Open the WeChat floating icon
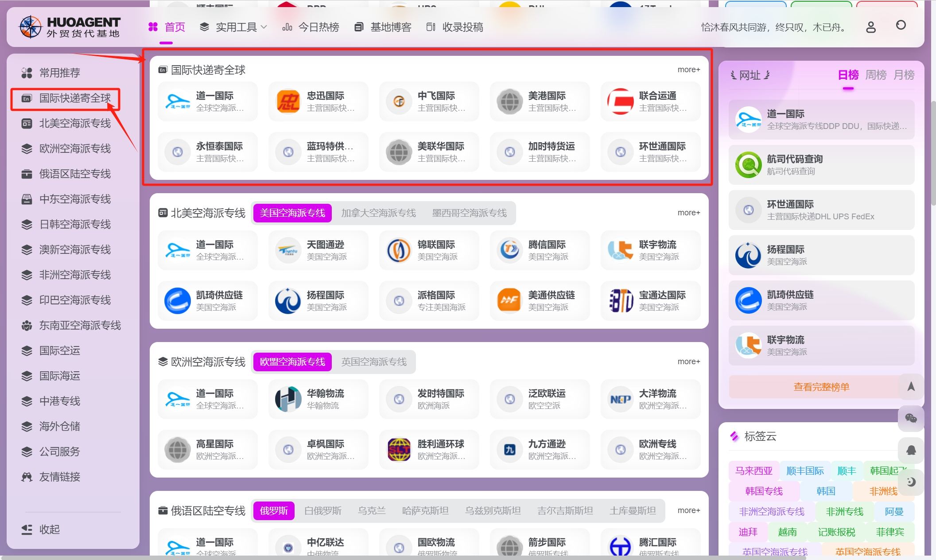Image resolution: width=936 pixels, height=560 pixels. [911, 418]
